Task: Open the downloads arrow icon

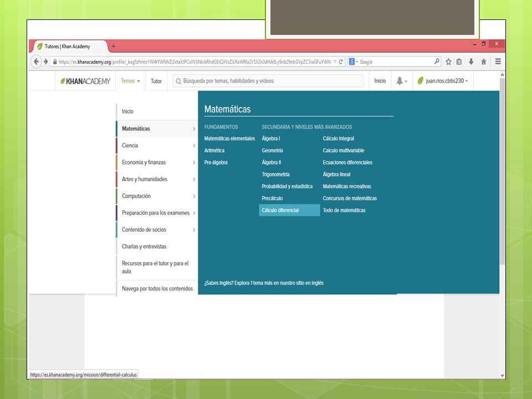Action: [471, 62]
